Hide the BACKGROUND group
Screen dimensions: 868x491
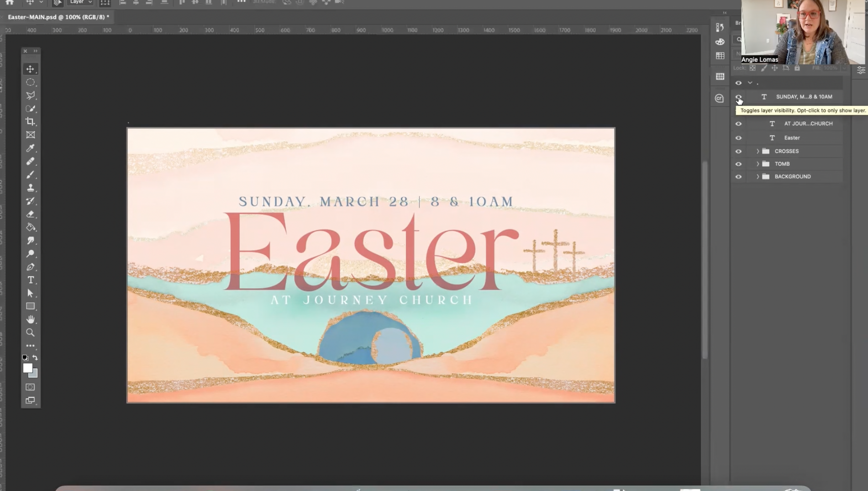(739, 176)
